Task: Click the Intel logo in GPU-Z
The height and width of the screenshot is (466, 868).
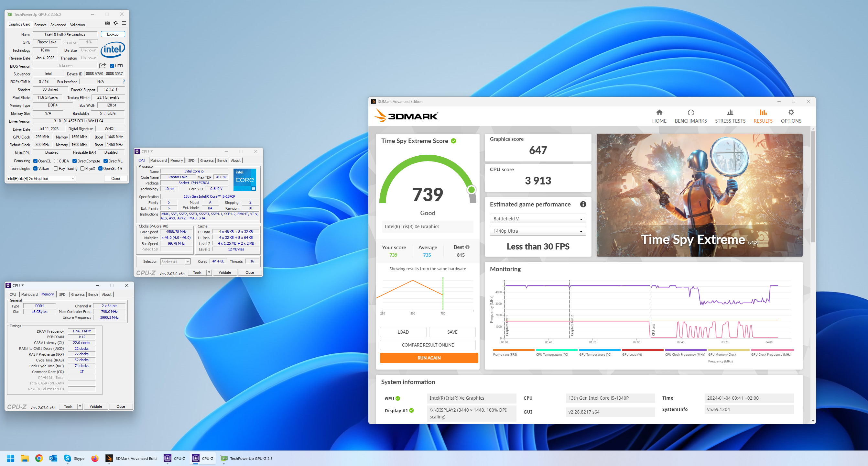Action: (113, 50)
